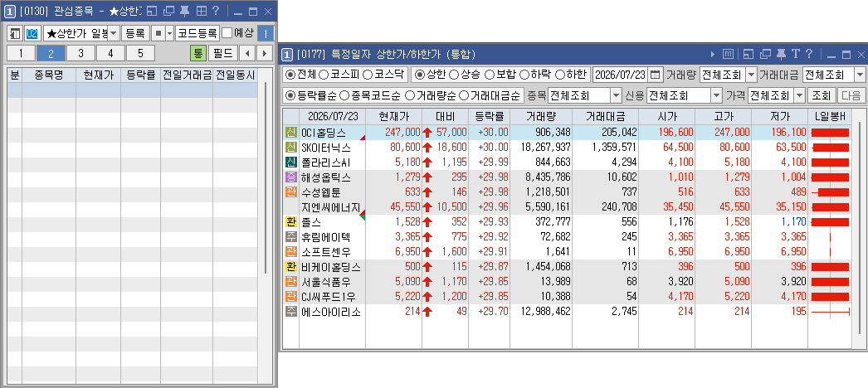Click the blue 1 button beside 예상
The width and height of the screenshot is (868, 388).
pos(266,33)
